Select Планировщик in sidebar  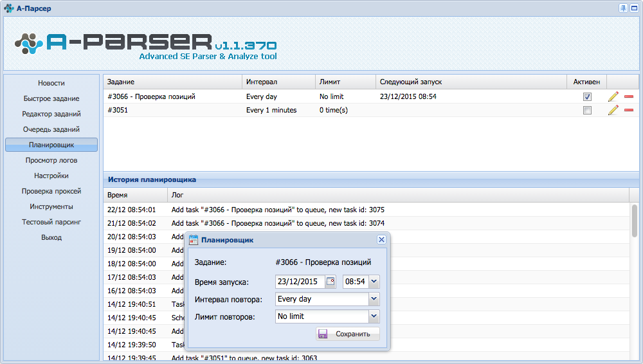click(x=51, y=145)
